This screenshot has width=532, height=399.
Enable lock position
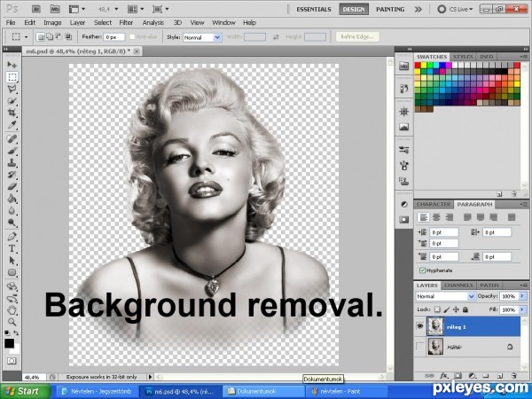coord(456,309)
